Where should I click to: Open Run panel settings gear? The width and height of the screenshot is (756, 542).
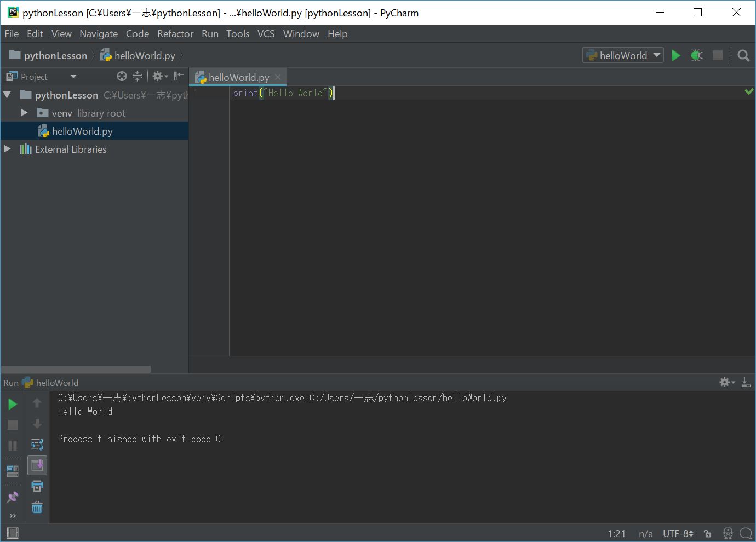pyautogui.click(x=727, y=382)
